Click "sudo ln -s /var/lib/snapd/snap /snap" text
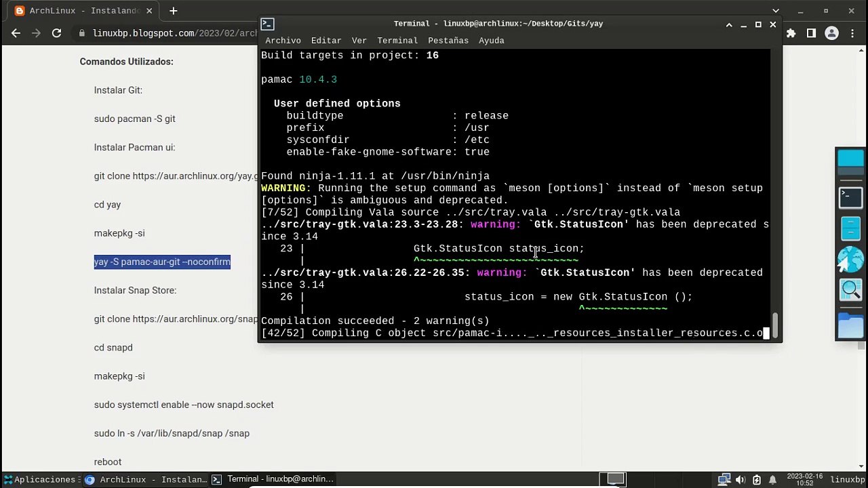 (172, 433)
